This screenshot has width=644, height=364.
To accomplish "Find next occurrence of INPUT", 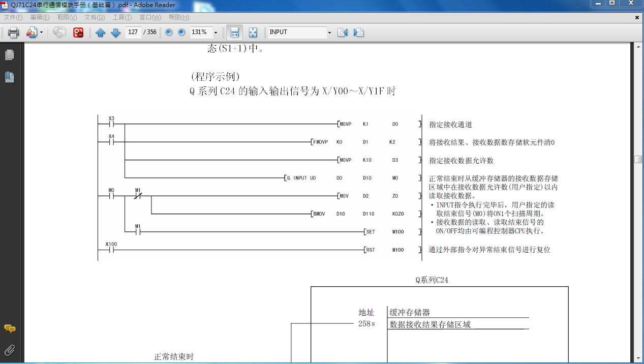I will point(358,33).
